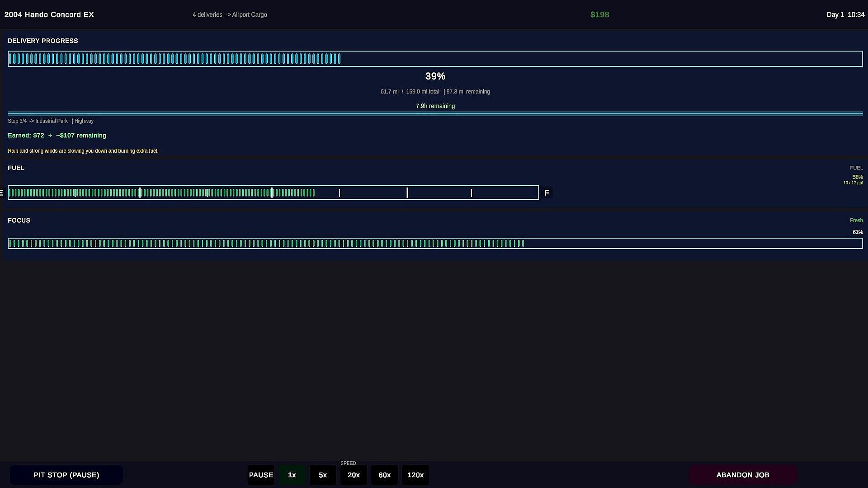This screenshot has width=868, height=488.
Task: Click 'Earned: $72 + ~$107 remaining' text
Action: tap(57, 136)
